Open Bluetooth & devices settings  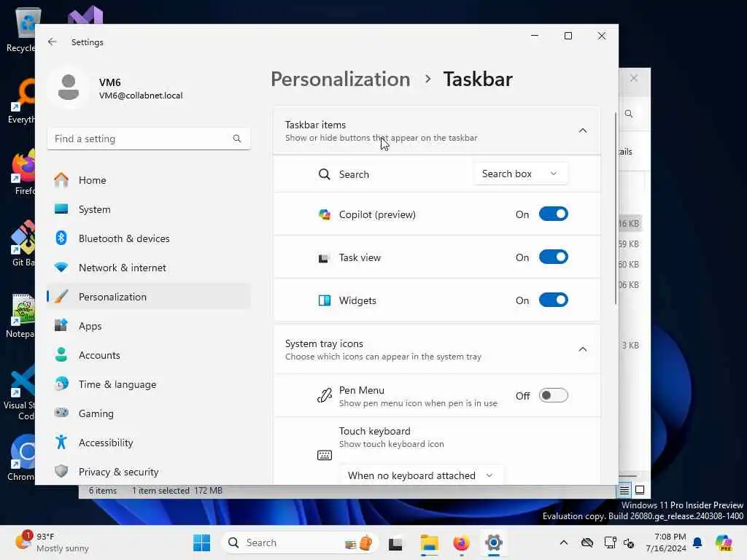point(149,238)
